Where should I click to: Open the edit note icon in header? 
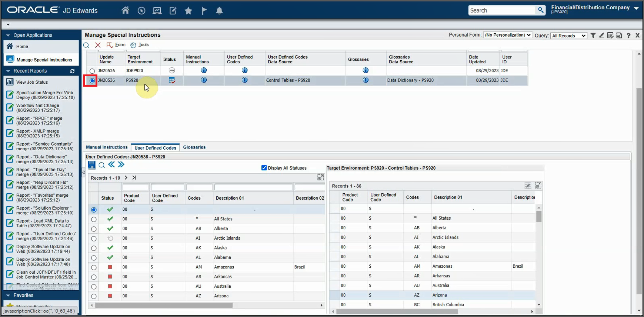tap(173, 11)
